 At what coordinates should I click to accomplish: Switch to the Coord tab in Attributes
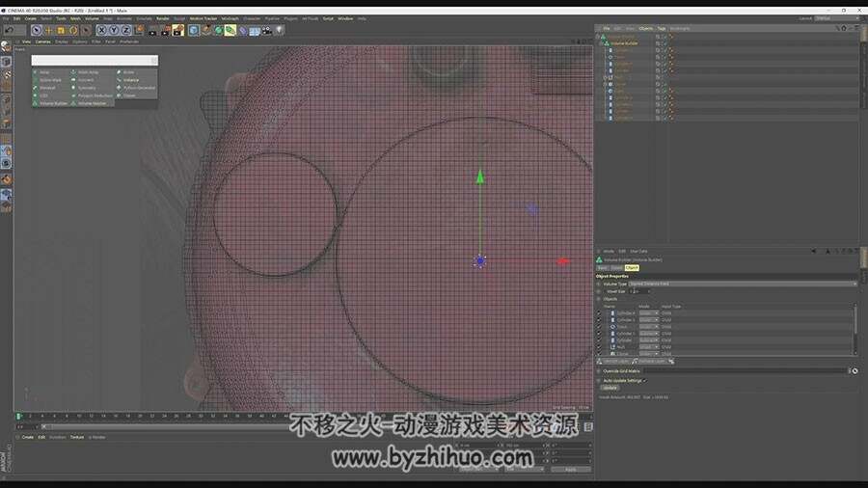[616, 268]
